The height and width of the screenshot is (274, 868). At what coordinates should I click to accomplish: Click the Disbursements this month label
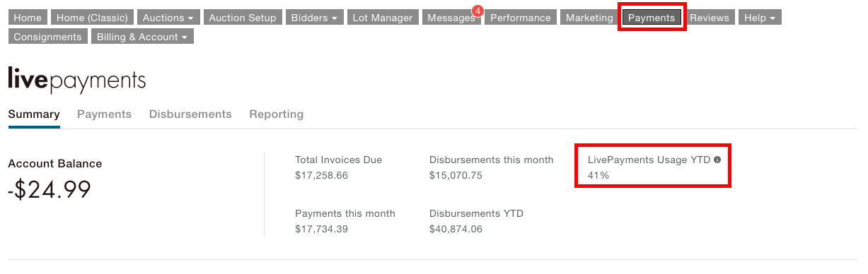tap(492, 160)
